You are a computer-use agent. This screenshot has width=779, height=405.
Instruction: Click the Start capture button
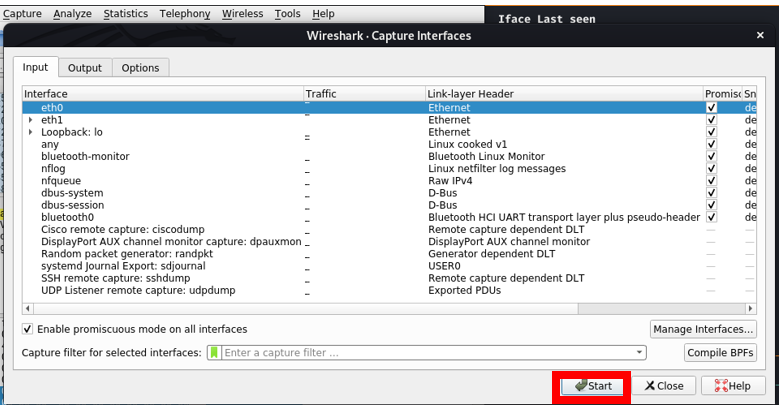592,386
